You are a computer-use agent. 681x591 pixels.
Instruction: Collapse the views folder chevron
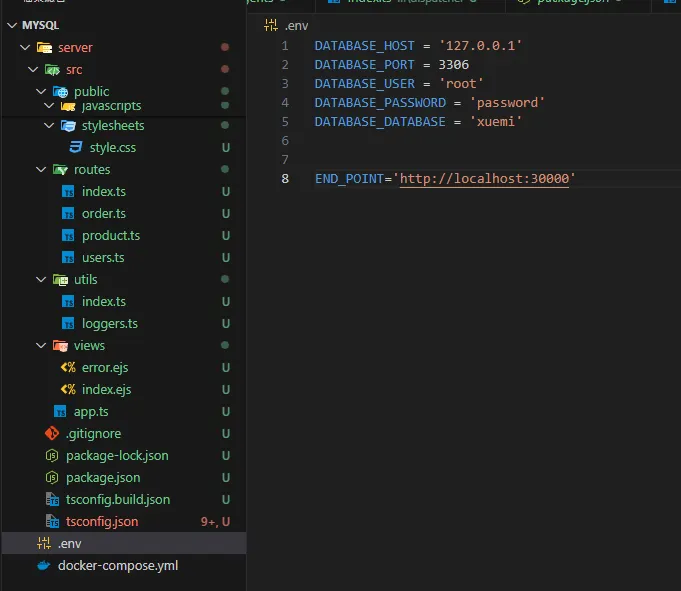tap(41, 346)
